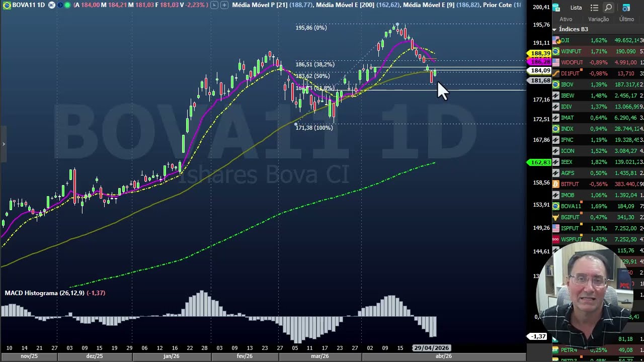Click the gray 181,68 price tag
The width and height of the screenshot is (644, 362).
tap(539, 80)
